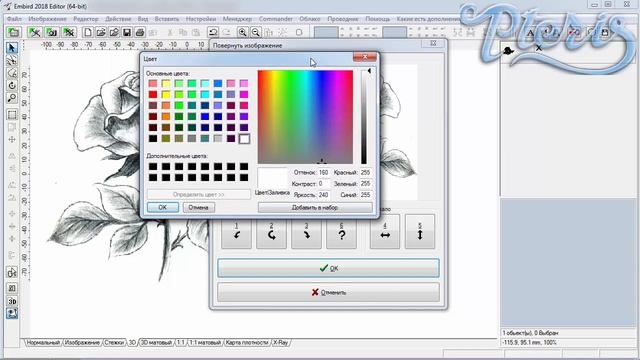This screenshot has height=360, width=640.
Task: Switch to the 3D матовый tab
Action: 156,342
